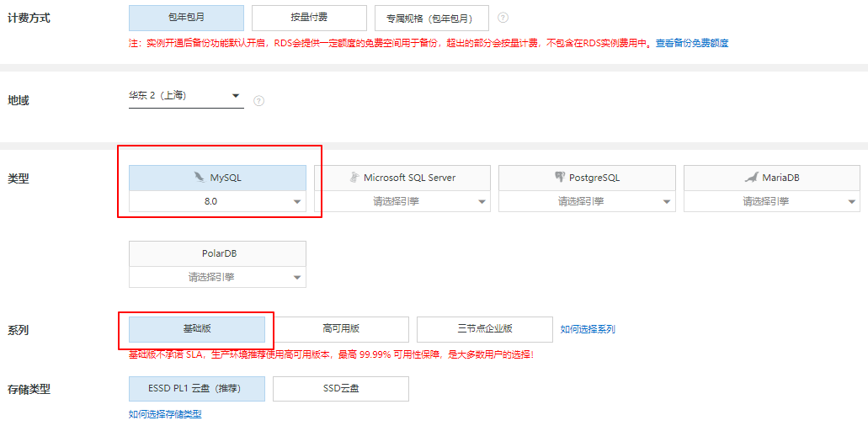Open the 如何选择存储类型 link

(166, 414)
